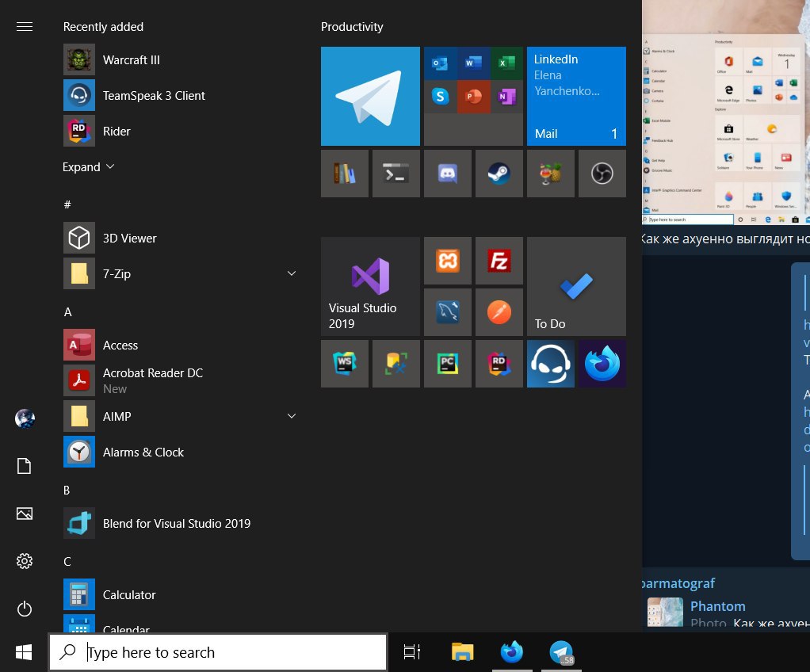
Task: Open the Office apps folder tile
Action: tap(473, 96)
